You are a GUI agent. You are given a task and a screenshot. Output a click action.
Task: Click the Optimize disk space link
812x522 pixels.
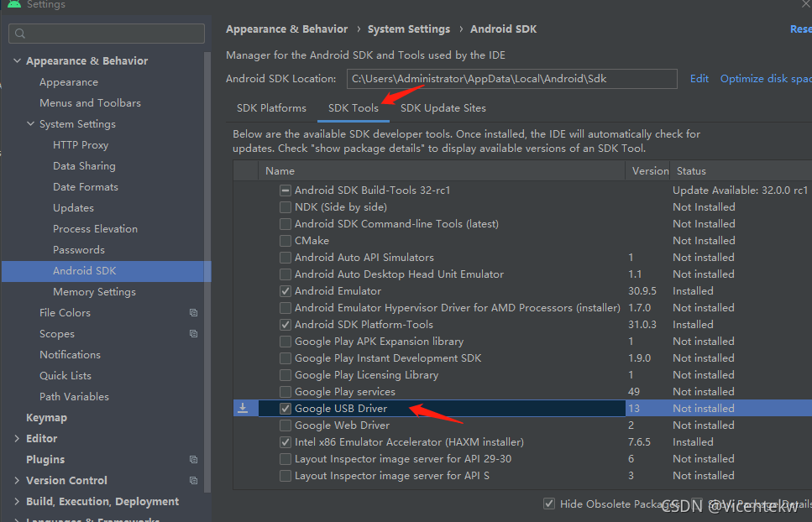[765, 79]
